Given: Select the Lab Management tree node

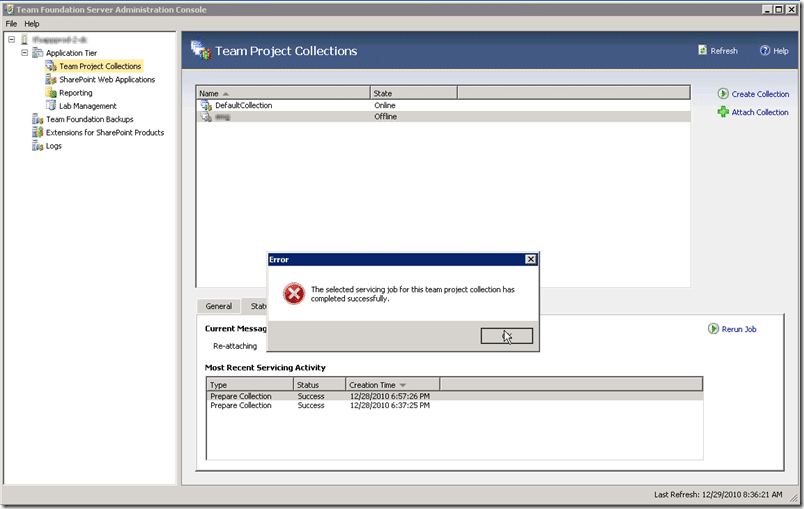Looking at the screenshot, I should coord(88,106).
